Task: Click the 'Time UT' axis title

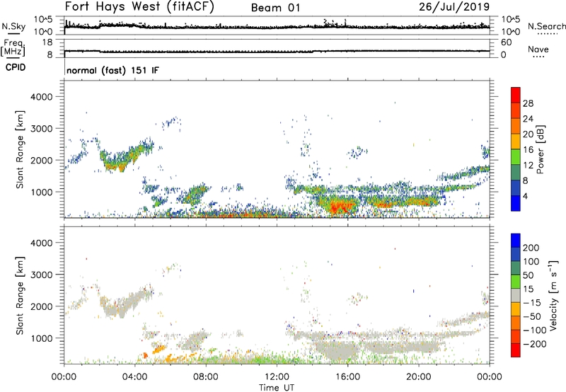Action: (x=277, y=388)
